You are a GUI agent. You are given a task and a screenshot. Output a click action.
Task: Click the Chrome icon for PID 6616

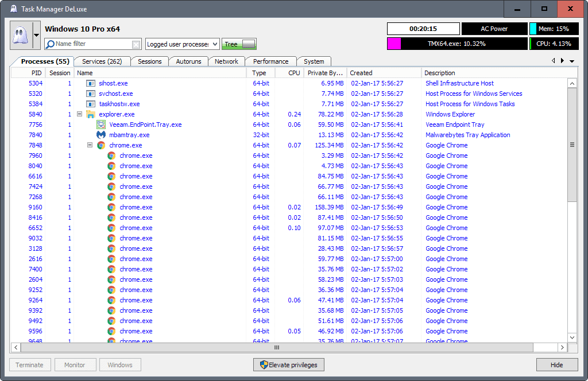[x=111, y=176]
